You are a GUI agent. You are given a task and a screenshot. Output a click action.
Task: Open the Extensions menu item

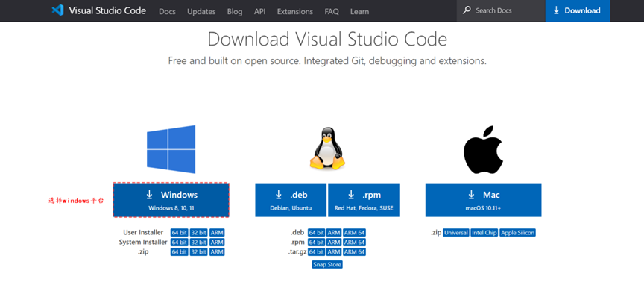[295, 11]
